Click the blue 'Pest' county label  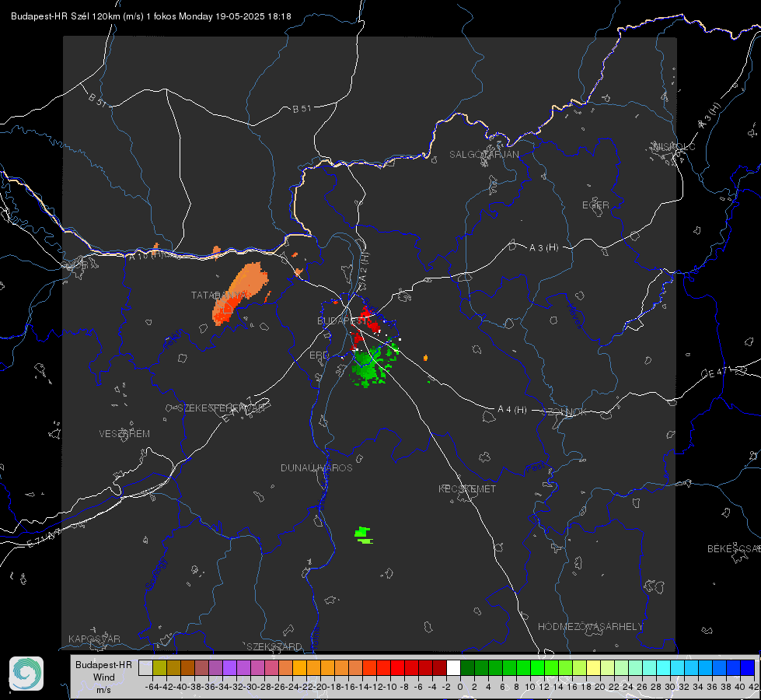click(x=535, y=468)
